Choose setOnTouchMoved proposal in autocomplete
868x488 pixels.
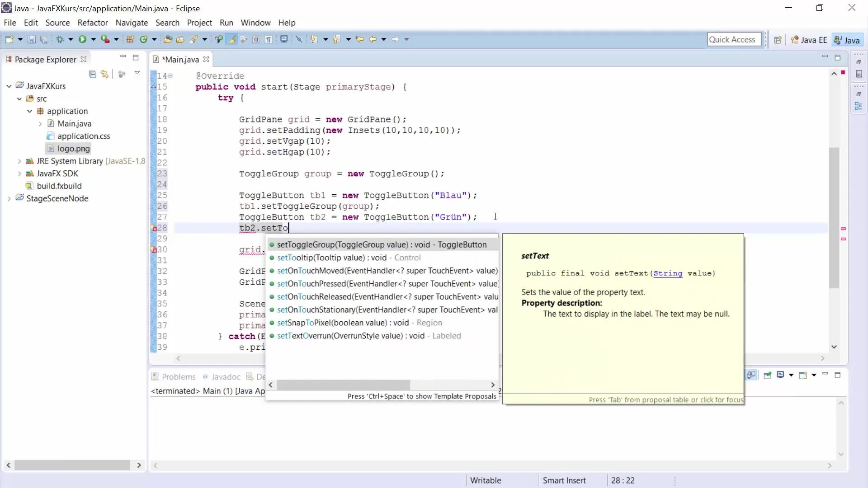(382, 271)
